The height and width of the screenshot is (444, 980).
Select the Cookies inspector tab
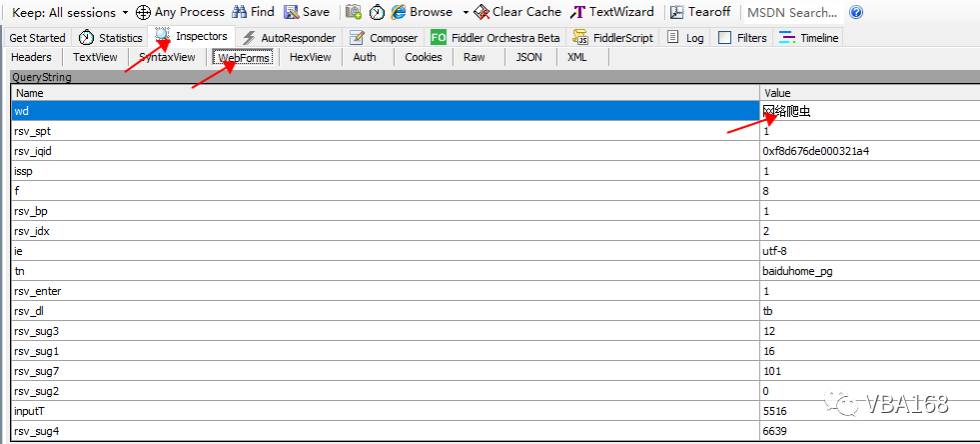click(424, 57)
